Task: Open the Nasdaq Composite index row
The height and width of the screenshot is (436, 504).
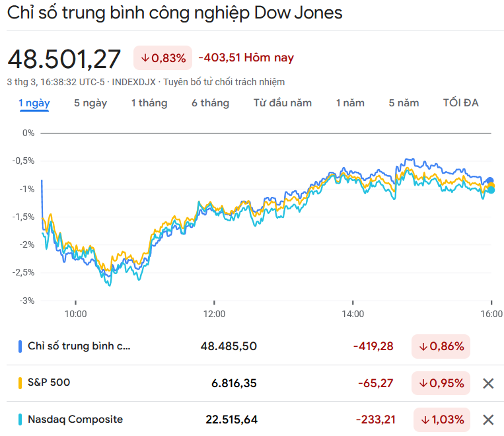Action: coord(75,419)
